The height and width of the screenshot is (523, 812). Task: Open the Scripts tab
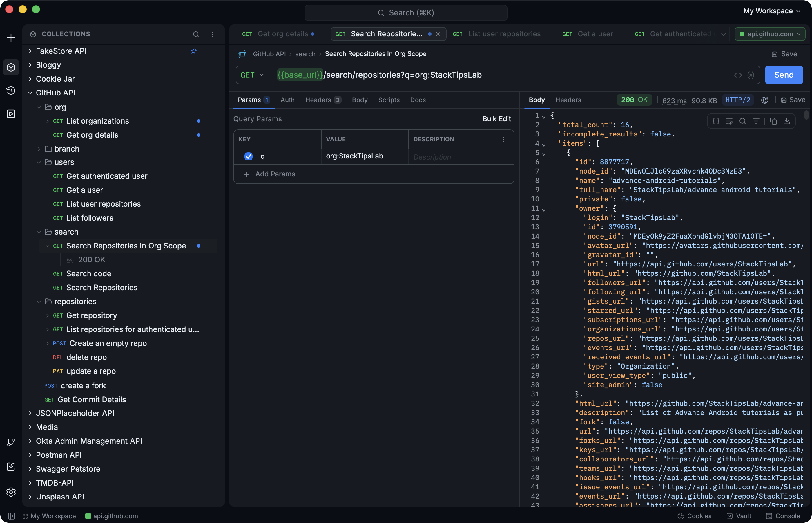(x=389, y=100)
